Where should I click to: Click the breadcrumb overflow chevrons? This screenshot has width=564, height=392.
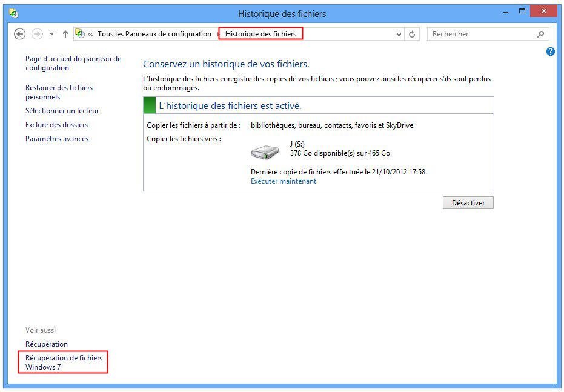[x=90, y=34]
